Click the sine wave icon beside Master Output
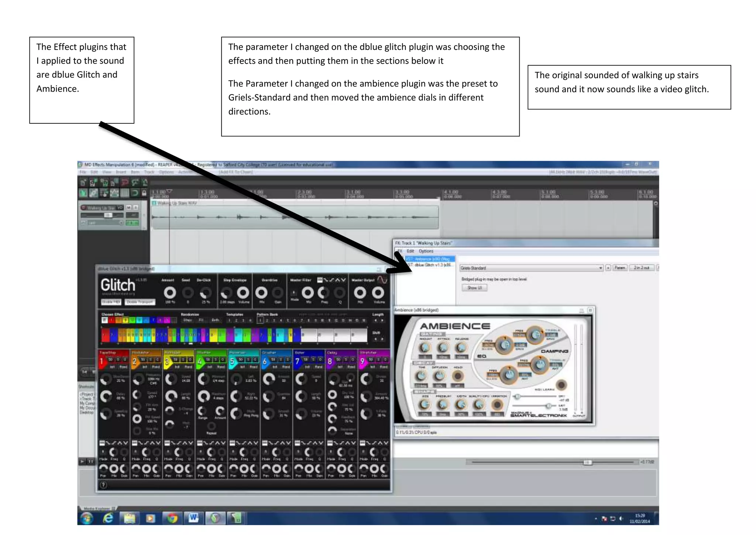 click(382, 280)
